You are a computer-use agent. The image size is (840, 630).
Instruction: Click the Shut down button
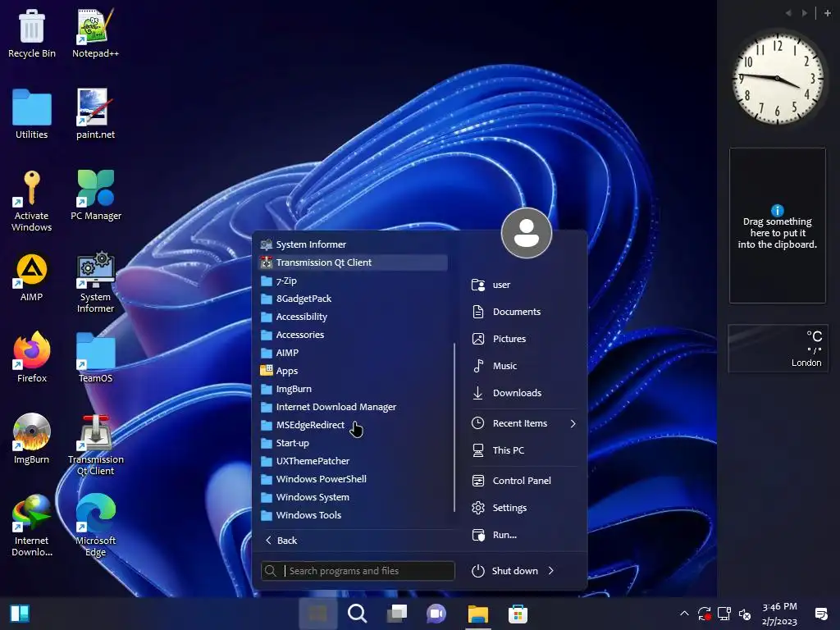505,571
